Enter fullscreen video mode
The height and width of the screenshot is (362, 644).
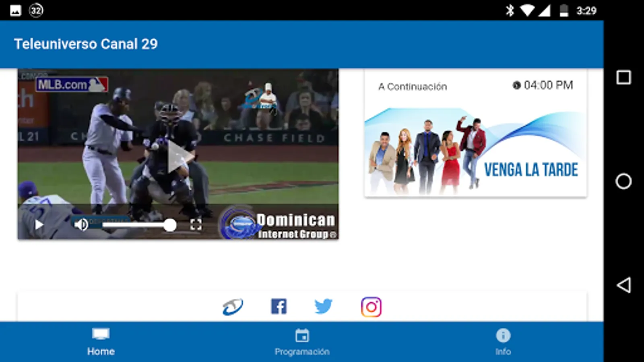point(196,224)
